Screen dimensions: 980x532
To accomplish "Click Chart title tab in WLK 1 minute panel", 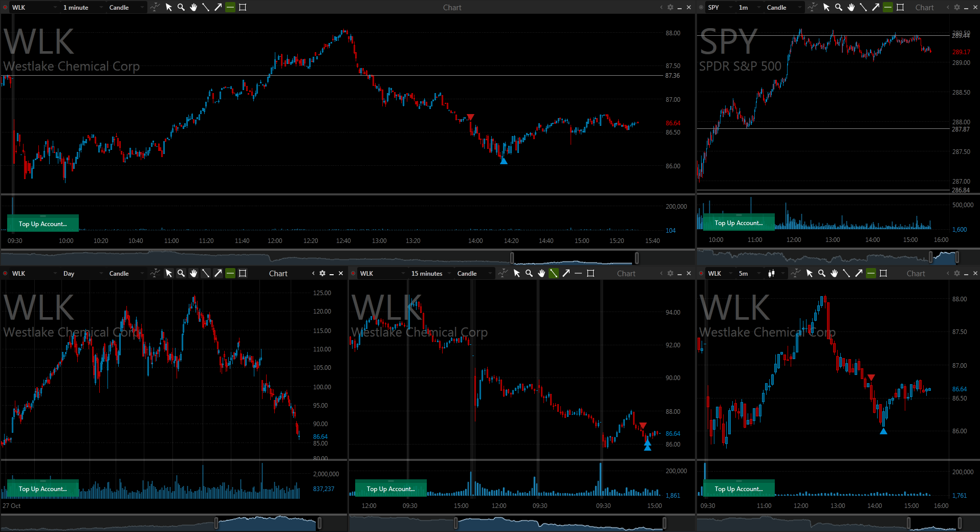I will (452, 8).
